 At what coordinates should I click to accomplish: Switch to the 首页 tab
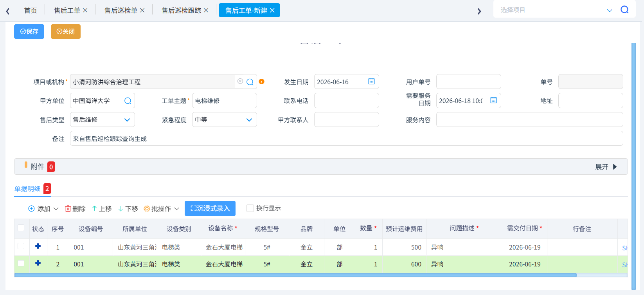(31, 11)
